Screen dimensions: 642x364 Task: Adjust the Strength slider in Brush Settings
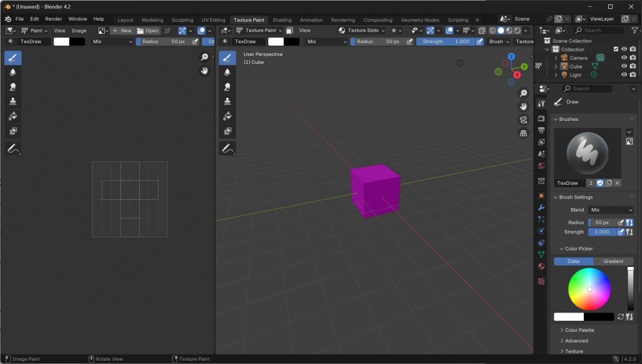click(602, 232)
